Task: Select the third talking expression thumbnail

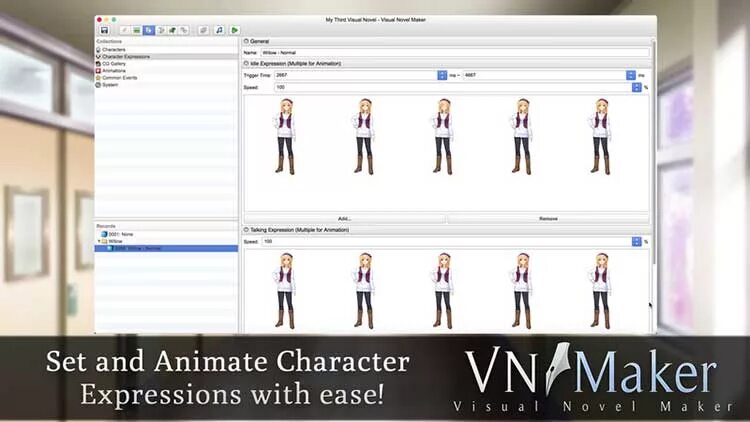Action: [x=443, y=291]
